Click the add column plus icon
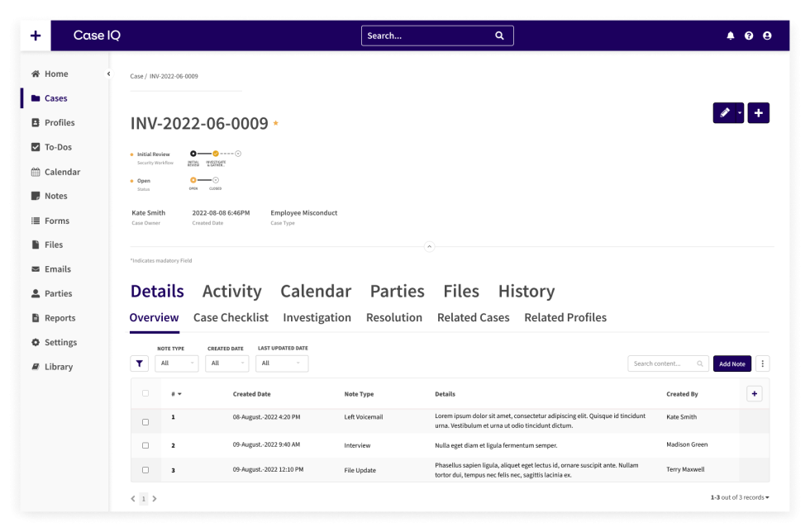This screenshot has height=532, width=810. [754, 394]
